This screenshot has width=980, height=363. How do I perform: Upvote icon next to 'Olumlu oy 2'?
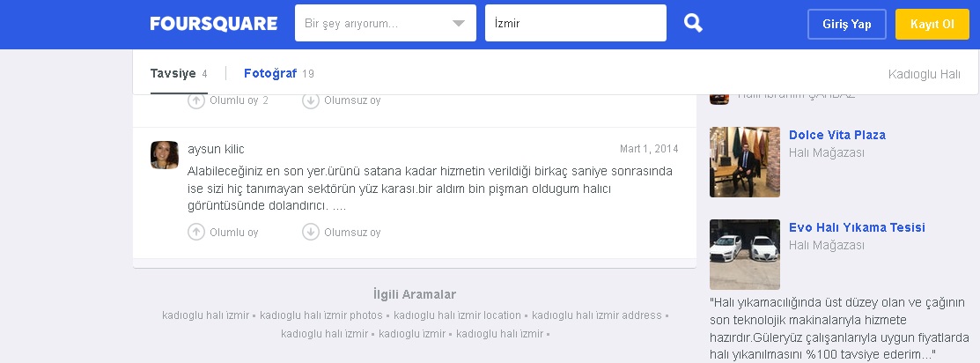(196, 100)
